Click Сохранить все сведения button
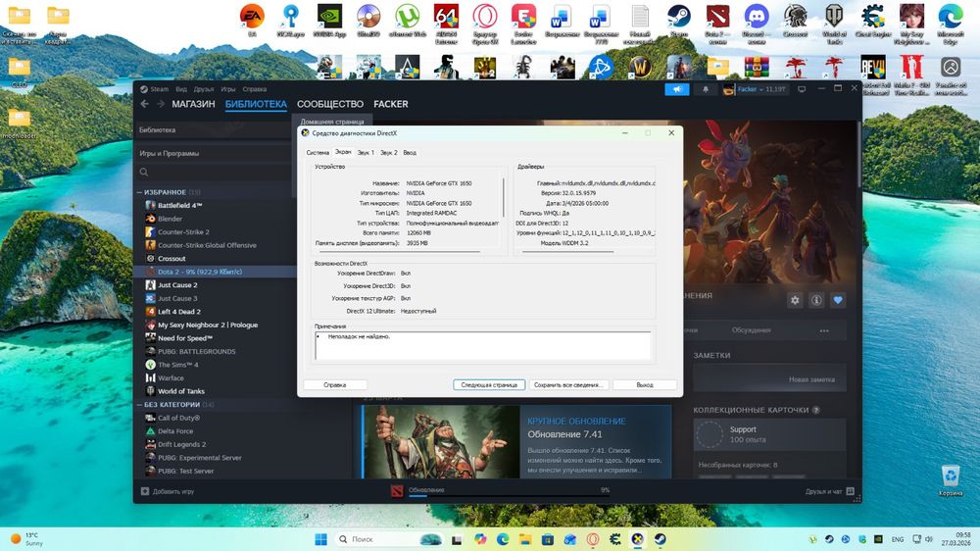The height and width of the screenshot is (551, 980). tap(568, 385)
